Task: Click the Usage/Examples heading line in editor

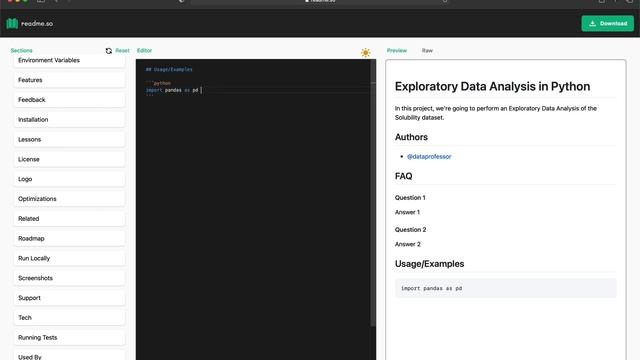Action: tap(169, 69)
